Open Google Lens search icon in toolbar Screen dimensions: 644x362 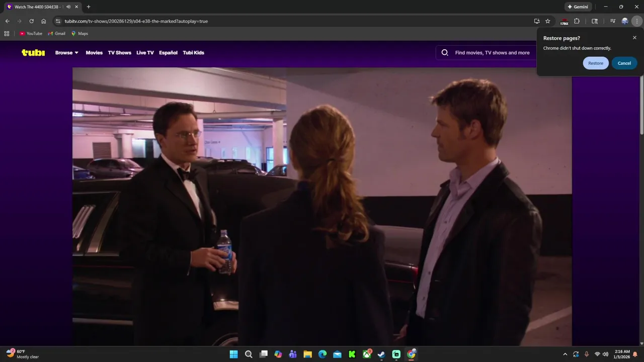[x=595, y=21]
